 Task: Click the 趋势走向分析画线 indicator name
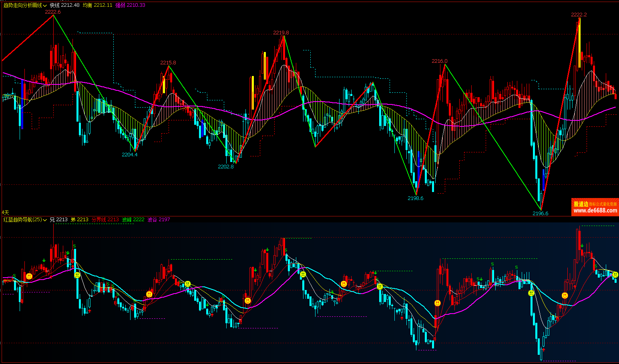click(22, 6)
